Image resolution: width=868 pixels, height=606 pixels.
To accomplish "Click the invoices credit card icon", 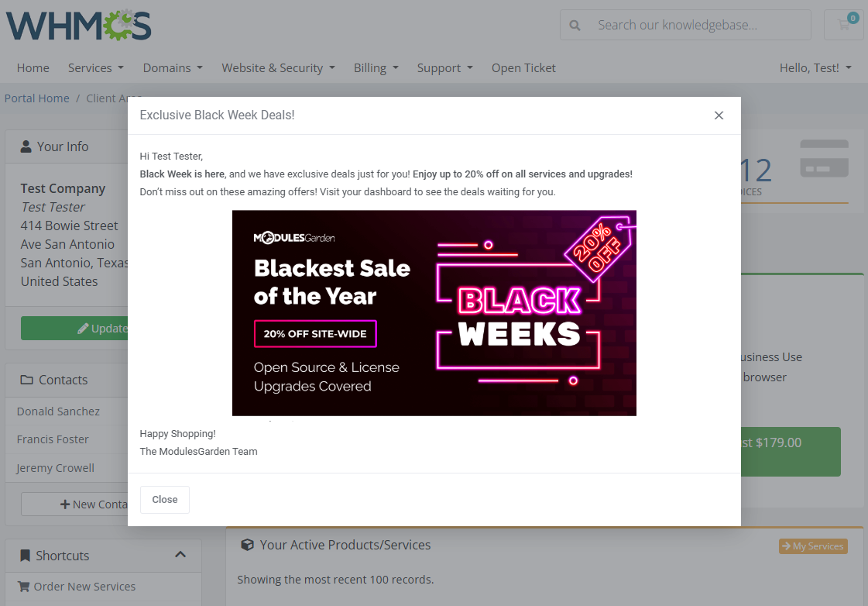I will pos(825,159).
